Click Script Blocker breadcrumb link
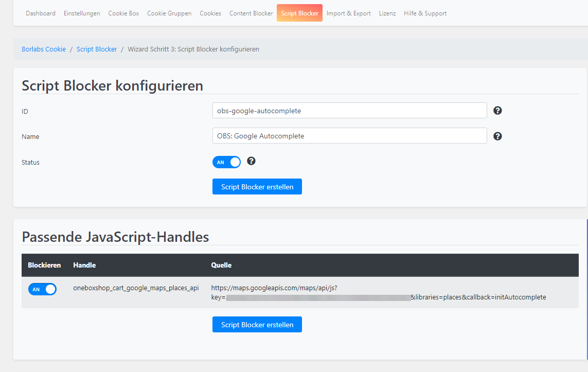 pos(97,49)
